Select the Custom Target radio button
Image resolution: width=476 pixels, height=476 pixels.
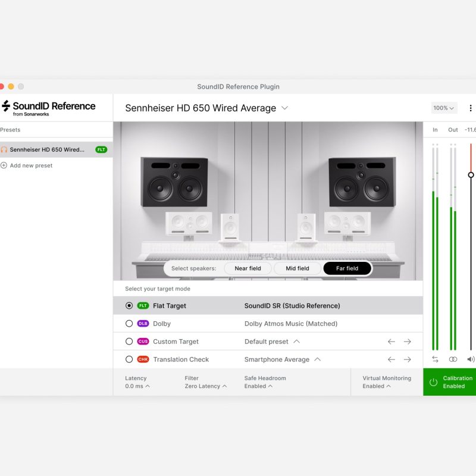pos(129,342)
